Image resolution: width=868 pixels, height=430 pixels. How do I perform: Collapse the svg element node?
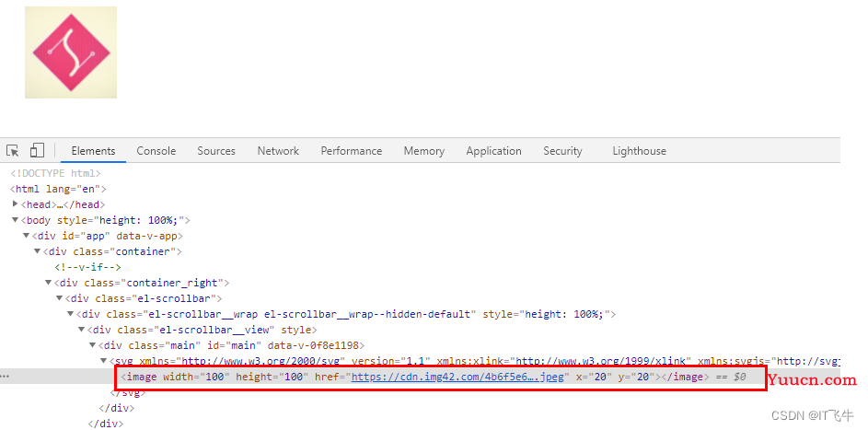(x=104, y=361)
